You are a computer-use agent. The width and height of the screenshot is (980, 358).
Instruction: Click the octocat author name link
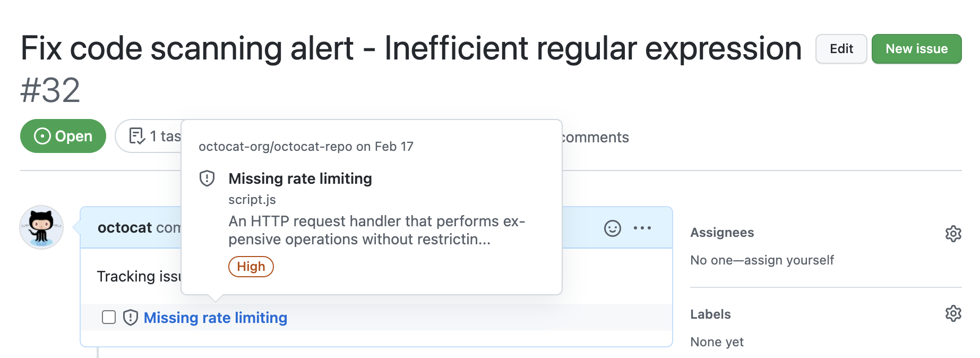[x=125, y=228]
